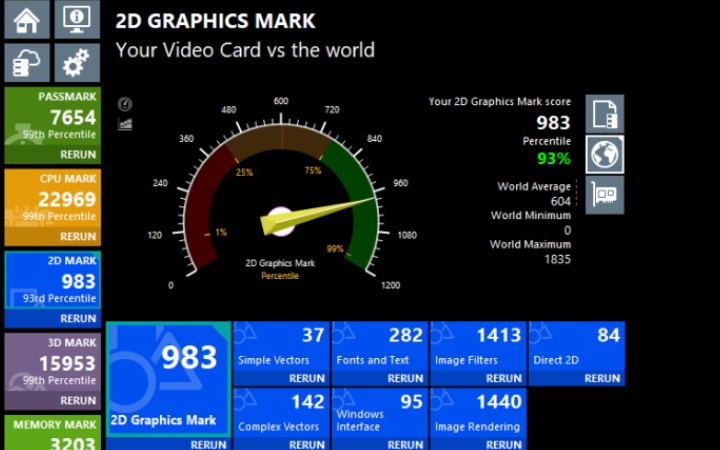Screen dimensions: 720x450
Task: Click the yellow gauge needle
Action: [x=318, y=214]
